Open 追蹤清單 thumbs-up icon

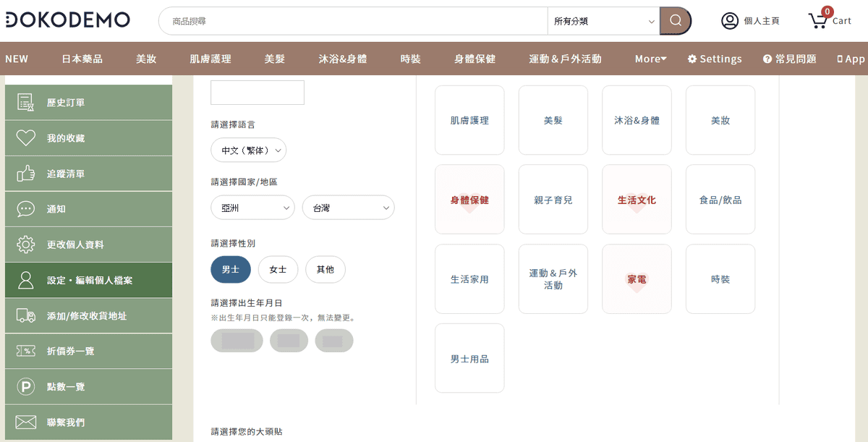(x=26, y=174)
